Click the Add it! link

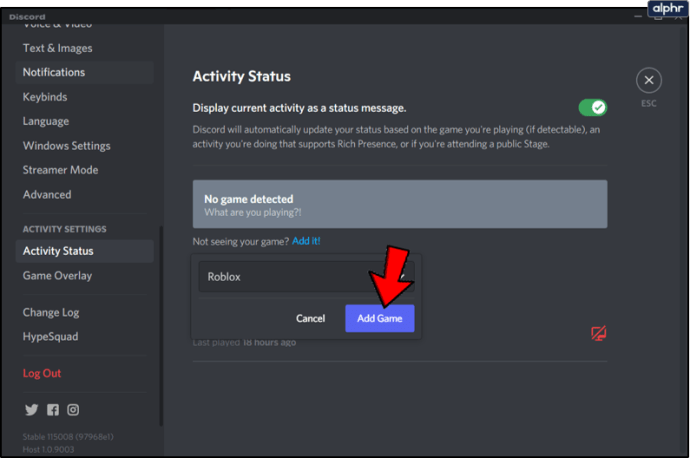306,241
